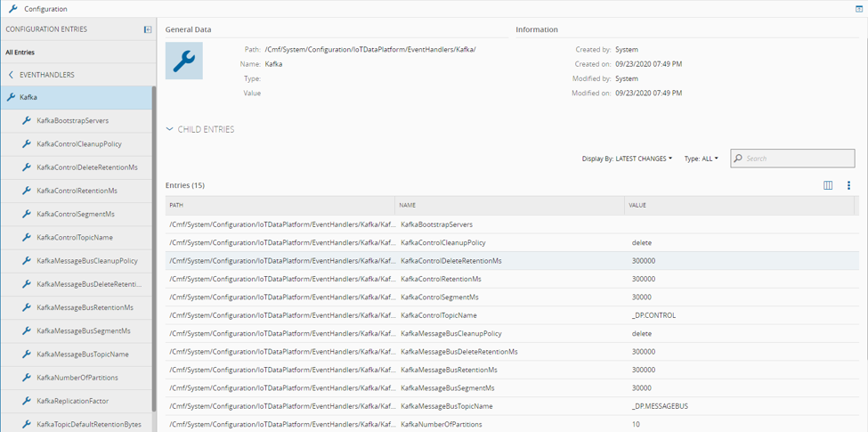Open KafkaControlCleanupPolicy in sidebar tree

tap(78, 143)
